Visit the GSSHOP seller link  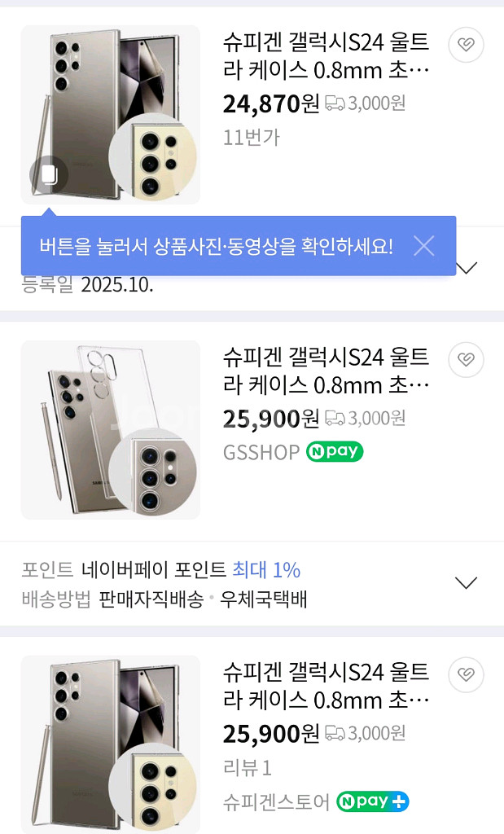click(x=261, y=453)
